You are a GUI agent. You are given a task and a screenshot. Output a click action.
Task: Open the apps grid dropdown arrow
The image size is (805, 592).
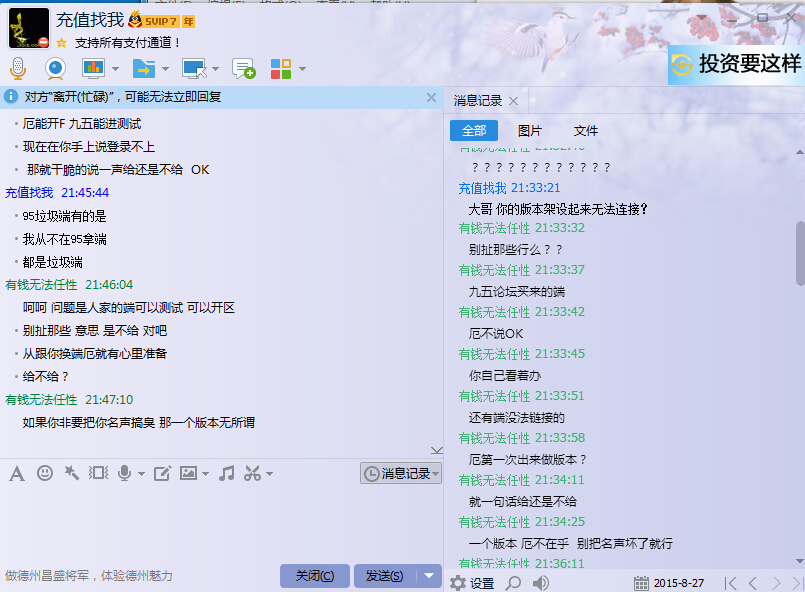point(302,69)
